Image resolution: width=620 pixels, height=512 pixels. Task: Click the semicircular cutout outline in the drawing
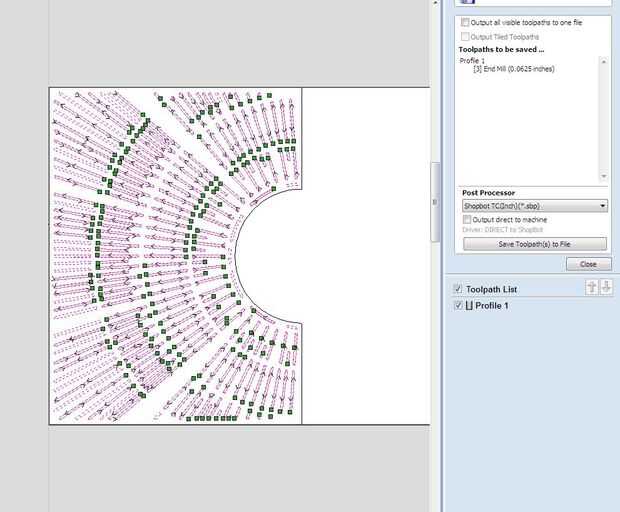pos(236,256)
